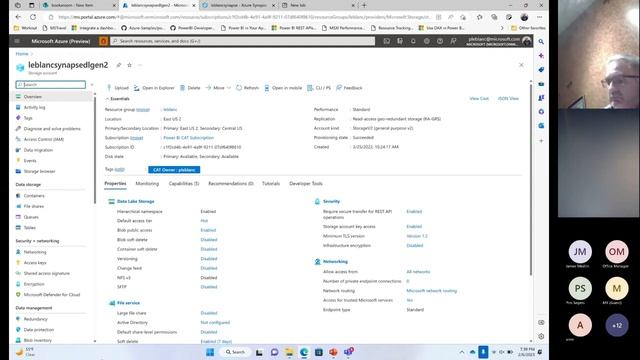Click Refresh in the command bar
The height and width of the screenshot is (360, 640).
point(247,88)
